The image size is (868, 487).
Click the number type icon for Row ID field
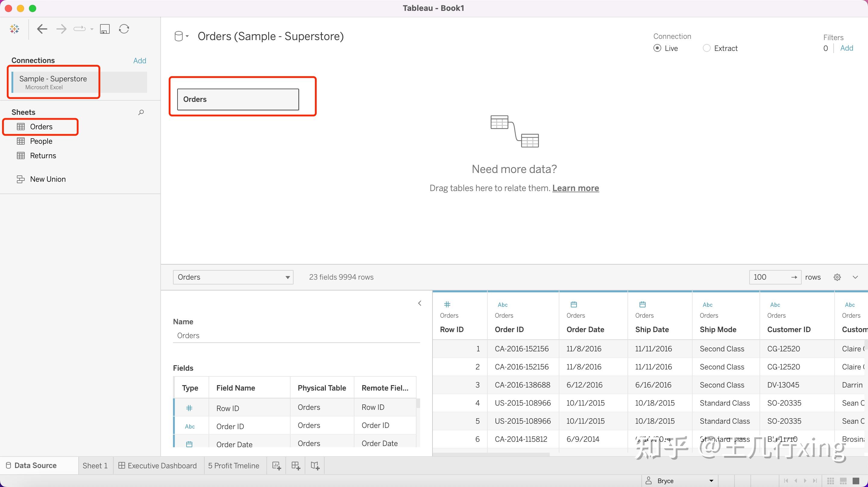coord(189,408)
